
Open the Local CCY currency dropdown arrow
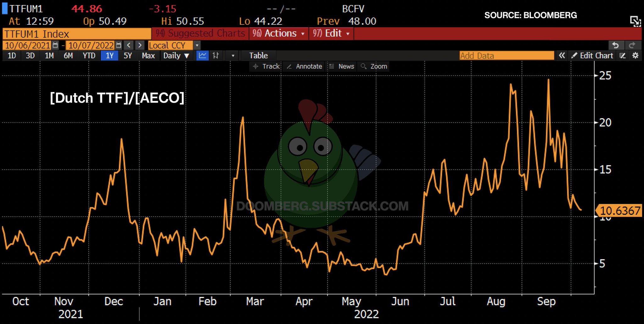197,45
